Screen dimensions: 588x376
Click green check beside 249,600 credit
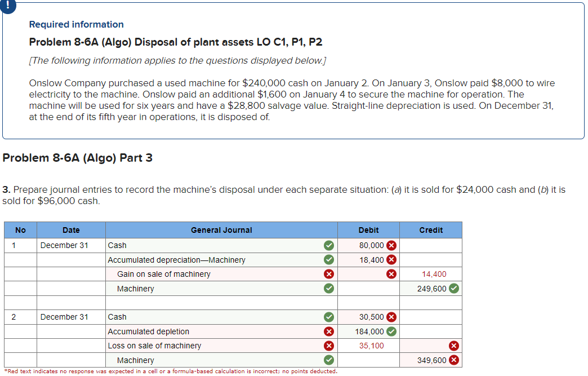click(x=454, y=289)
